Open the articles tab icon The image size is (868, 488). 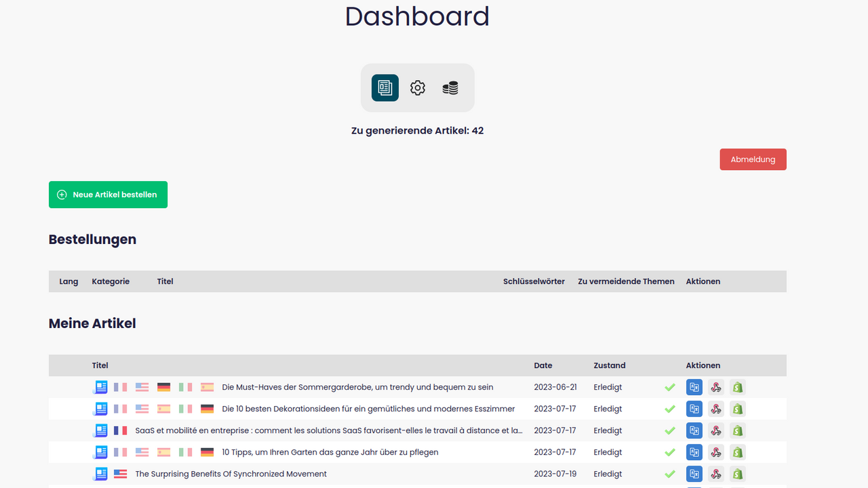[x=385, y=88]
